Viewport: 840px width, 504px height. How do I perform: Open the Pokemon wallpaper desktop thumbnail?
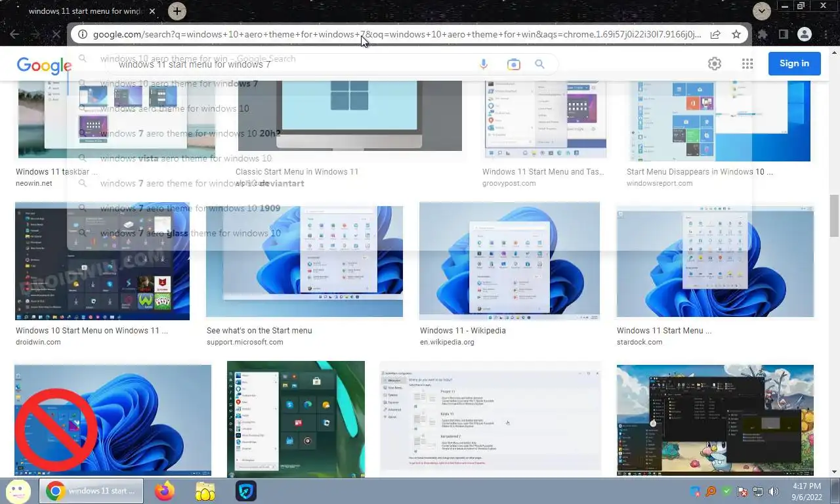pyautogui.click(x=715, y=420)
